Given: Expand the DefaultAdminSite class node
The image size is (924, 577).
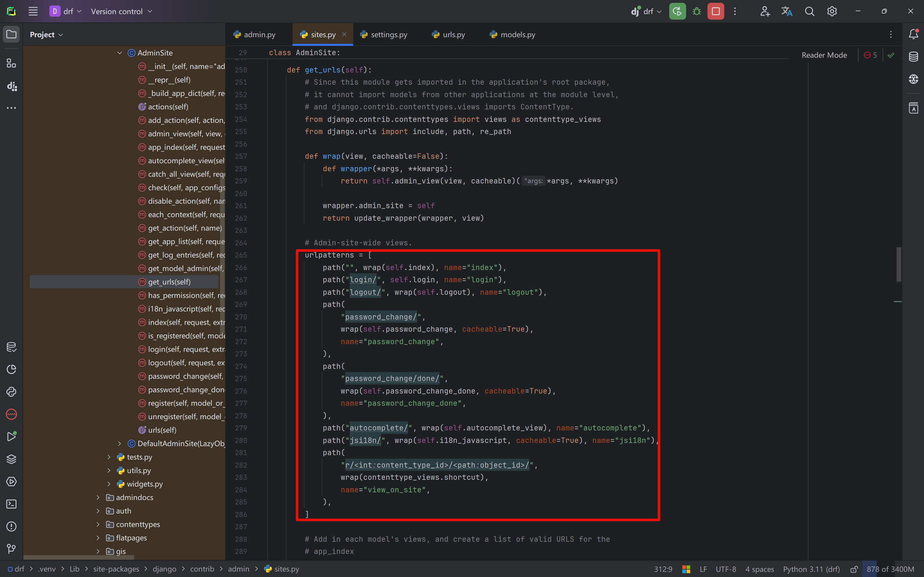Looking at the screenshot, I should click(119, 444).
